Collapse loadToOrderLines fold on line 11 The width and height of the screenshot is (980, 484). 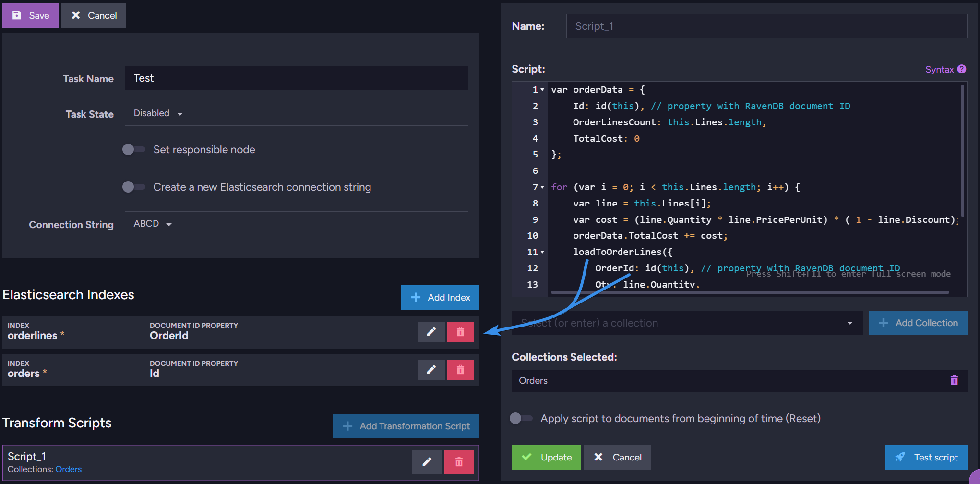point(542,252)
